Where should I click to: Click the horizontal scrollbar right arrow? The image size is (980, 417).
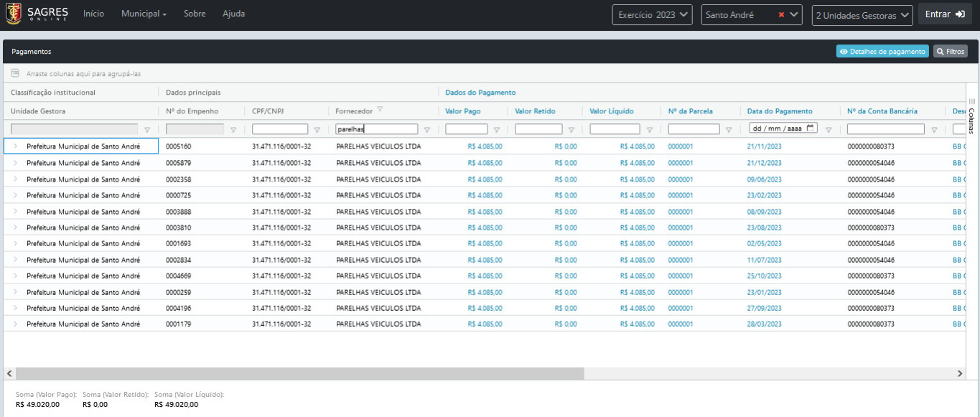coord(960,374)
